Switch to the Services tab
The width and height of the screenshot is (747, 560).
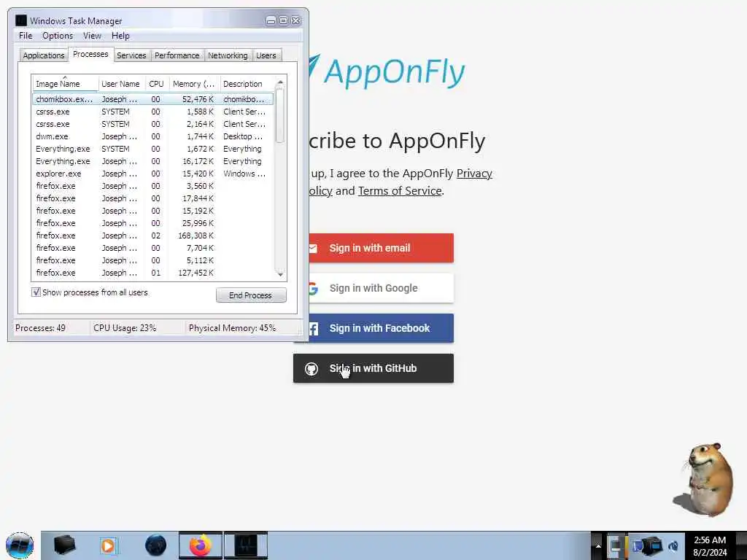click(x=131, y=55)
